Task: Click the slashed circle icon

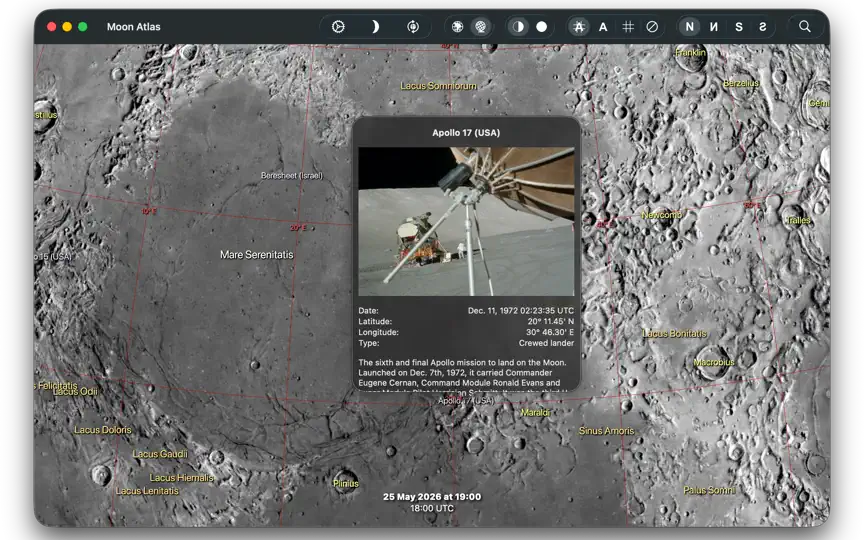Action: [652, 26]
